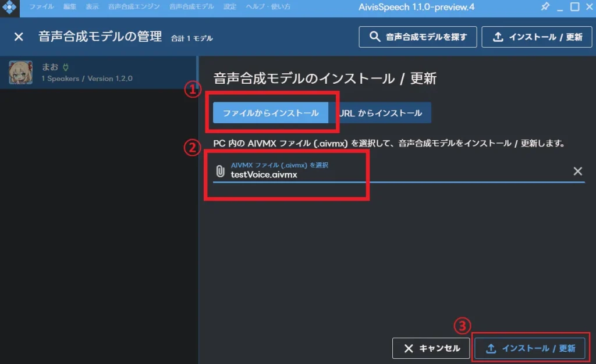Open the 表示 menu
596x364 pixels.
coord(92,7)
